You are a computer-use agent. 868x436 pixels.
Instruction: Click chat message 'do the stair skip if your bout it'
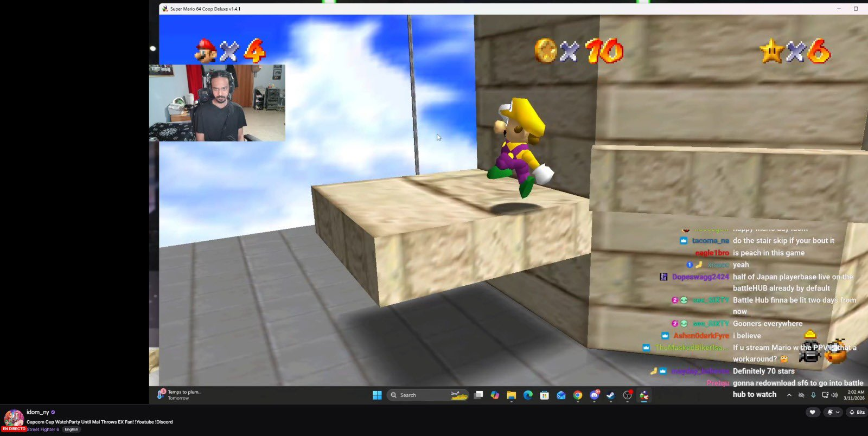(783, 241)
